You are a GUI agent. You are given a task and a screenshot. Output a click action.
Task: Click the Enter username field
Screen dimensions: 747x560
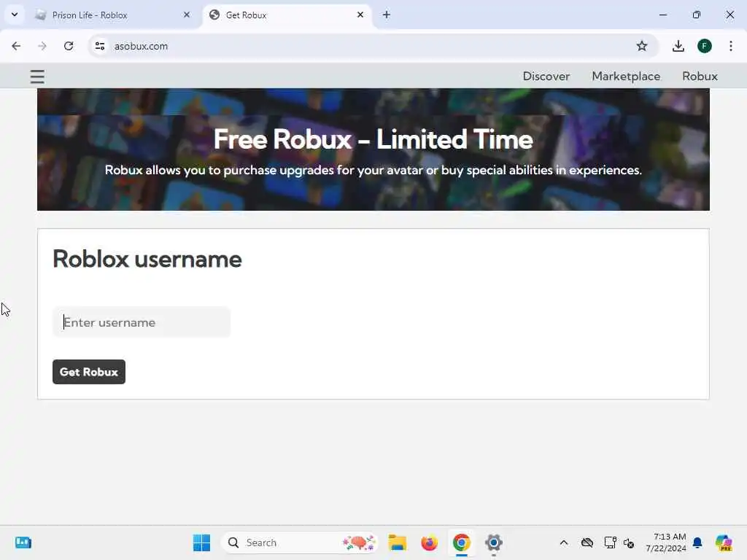click(142, 322)
